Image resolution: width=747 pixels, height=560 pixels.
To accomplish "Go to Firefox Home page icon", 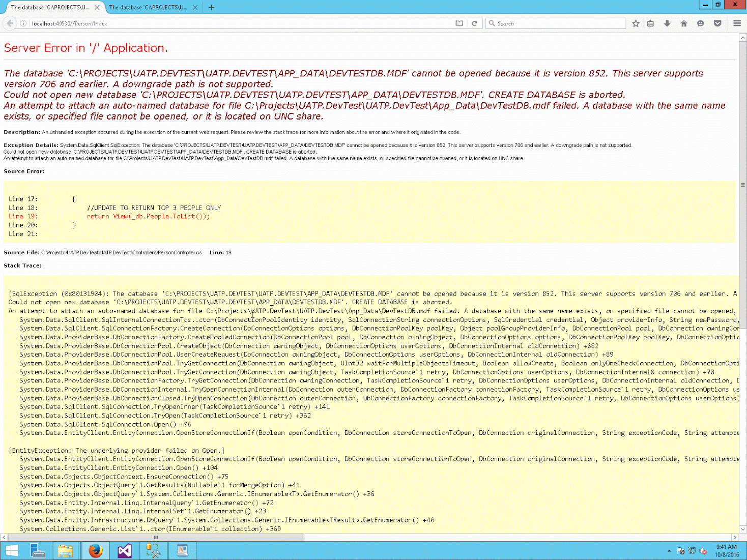I will coord(684,23).
